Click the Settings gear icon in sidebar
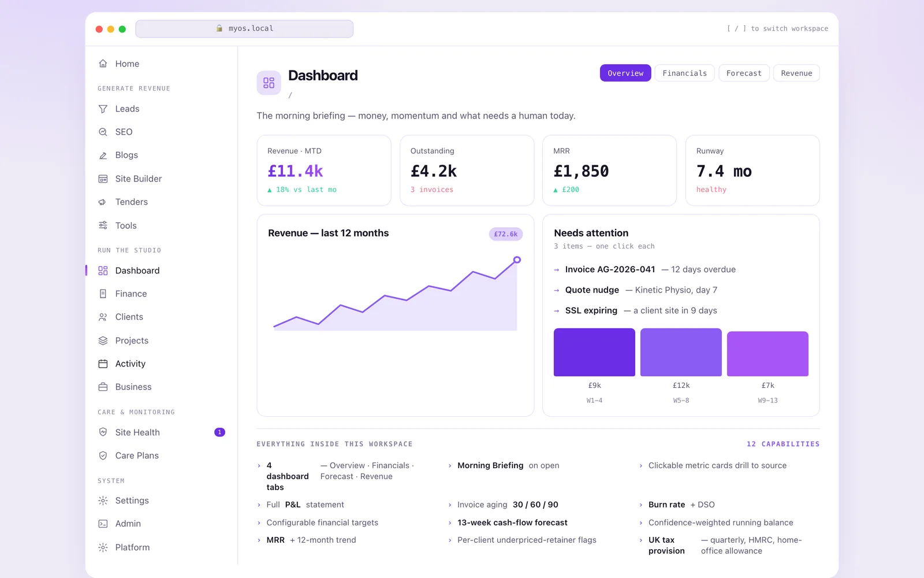The height and width of the screenshot is (578, 924). click(x=103, y=501)
